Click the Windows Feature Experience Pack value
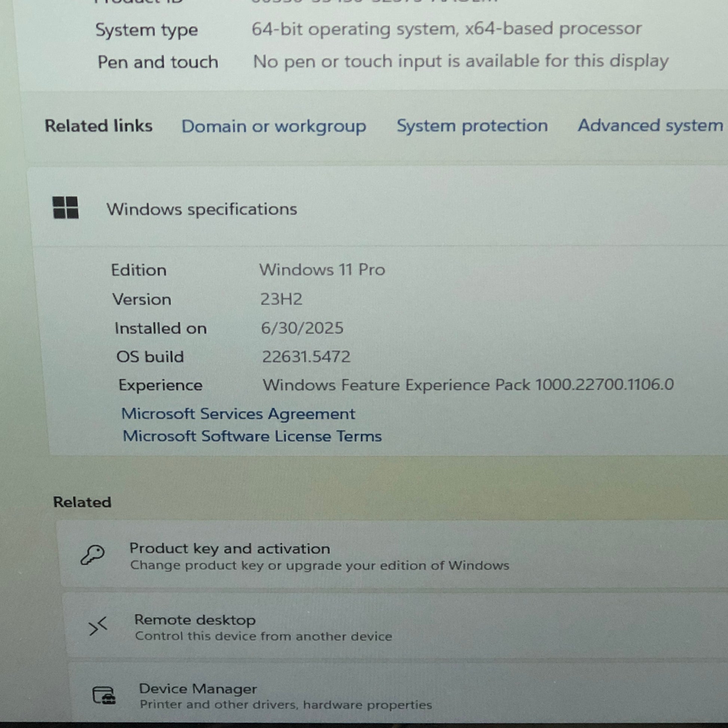 pyautogui.click(x=468, y=385)
